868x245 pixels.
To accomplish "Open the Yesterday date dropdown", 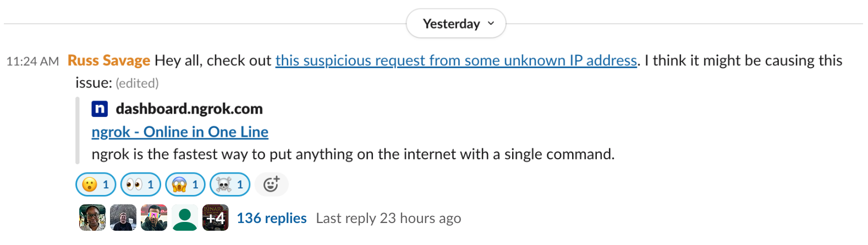I will (x=455, y=24).
